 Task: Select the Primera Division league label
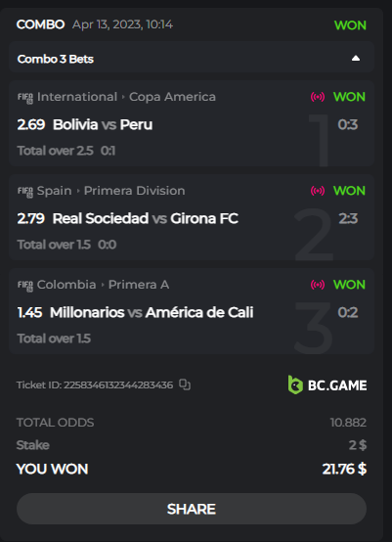134,191
